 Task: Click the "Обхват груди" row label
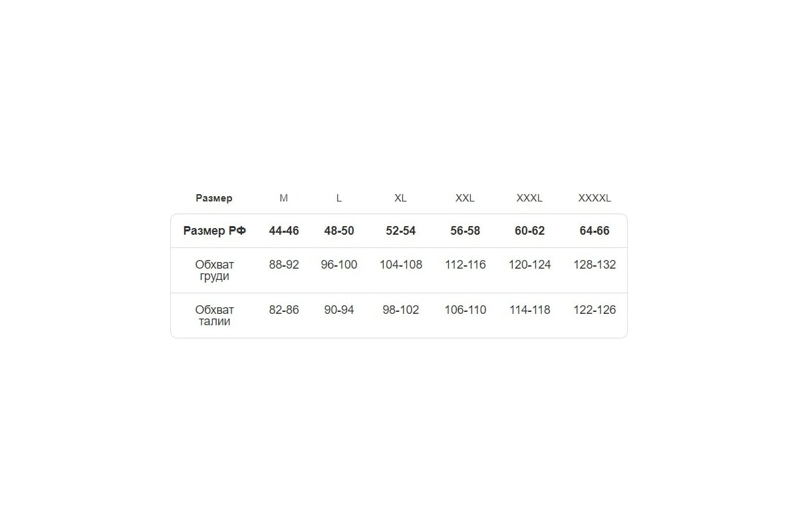(x=214, y=271)
